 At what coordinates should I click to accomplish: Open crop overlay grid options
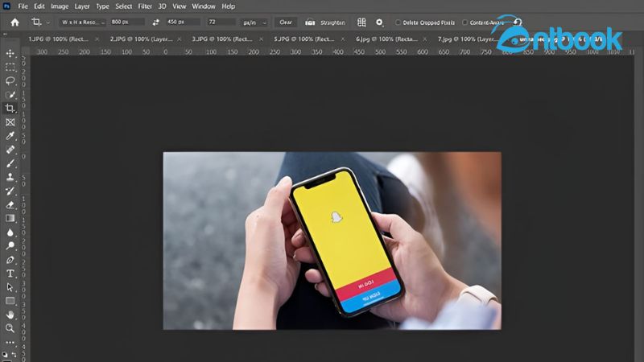click(x=361, y=23)
